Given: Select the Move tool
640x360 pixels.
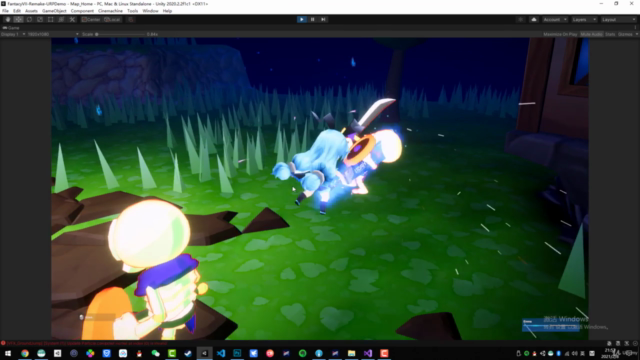Looking at the screenshot, I should (18, 20).
